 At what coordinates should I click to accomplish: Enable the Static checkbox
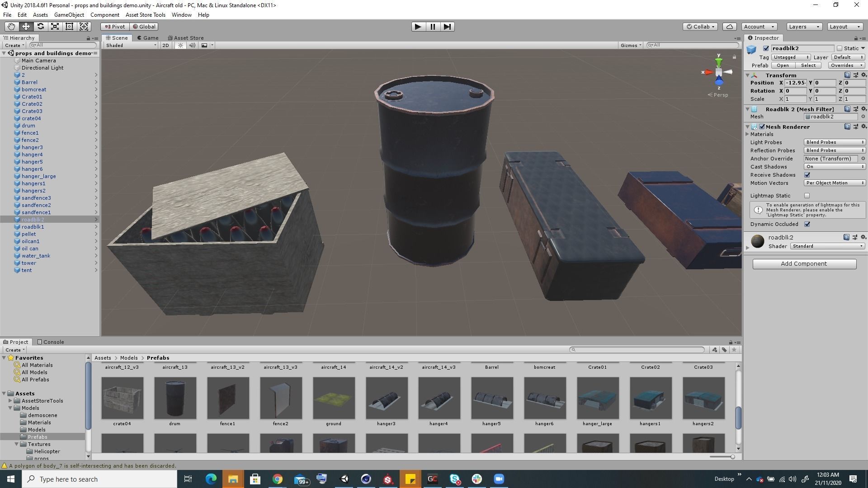pyautogui.click(x=840, y=48)
